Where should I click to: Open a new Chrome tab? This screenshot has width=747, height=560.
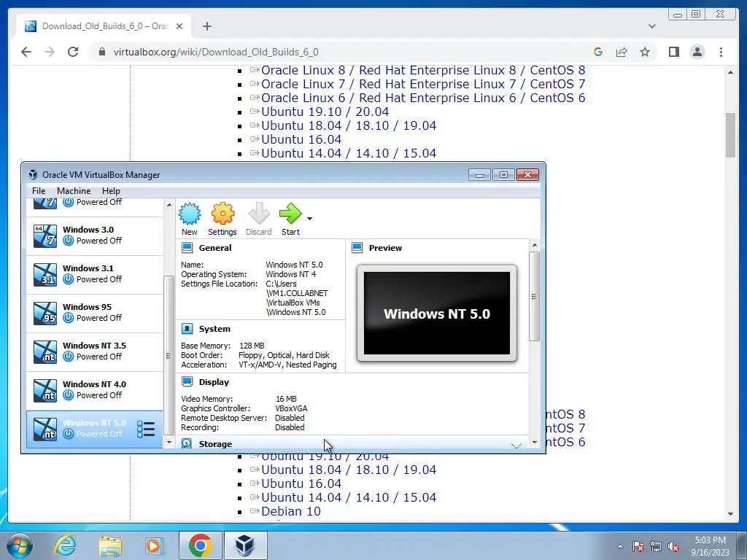(x=206, y=26)
